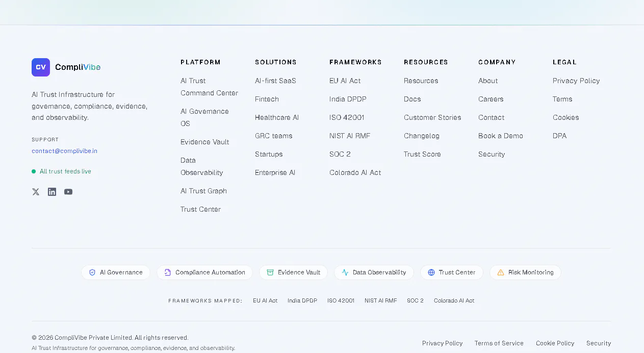
Task: Click EU AI Act in Frameworks Mapped row
Action: coord(265,300)
